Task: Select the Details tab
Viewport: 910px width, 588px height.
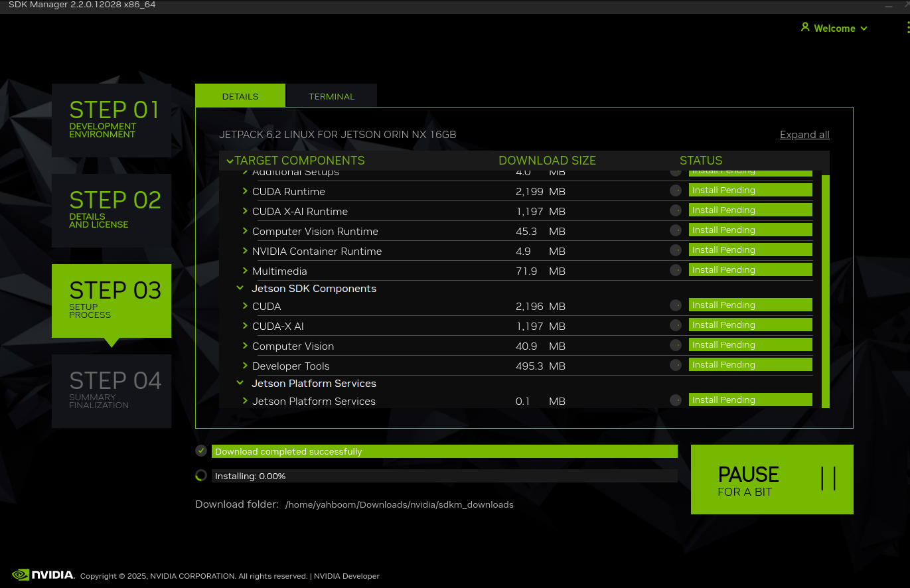Action: click(x=240, y=96)
